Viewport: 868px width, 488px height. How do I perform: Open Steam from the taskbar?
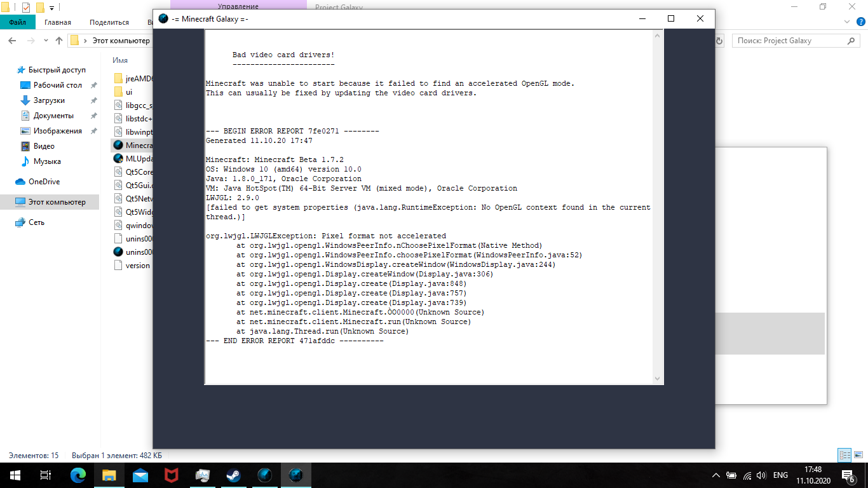234,475
